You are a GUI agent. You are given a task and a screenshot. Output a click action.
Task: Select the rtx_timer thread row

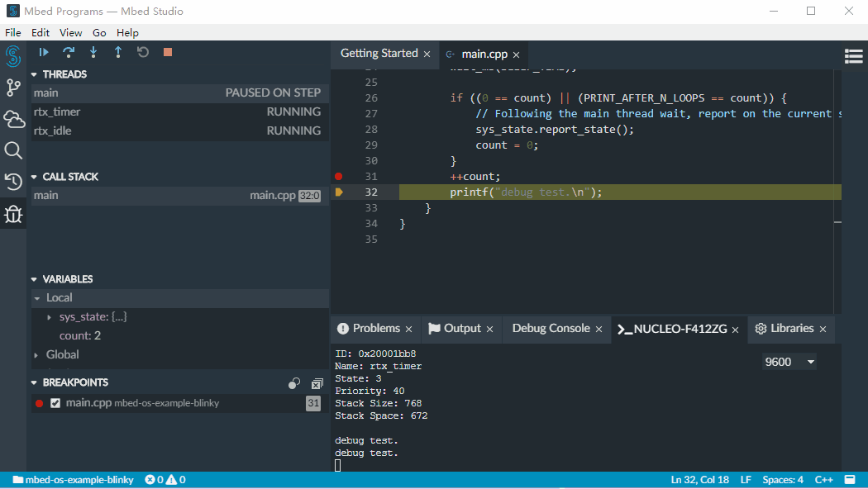pos(180,112)
